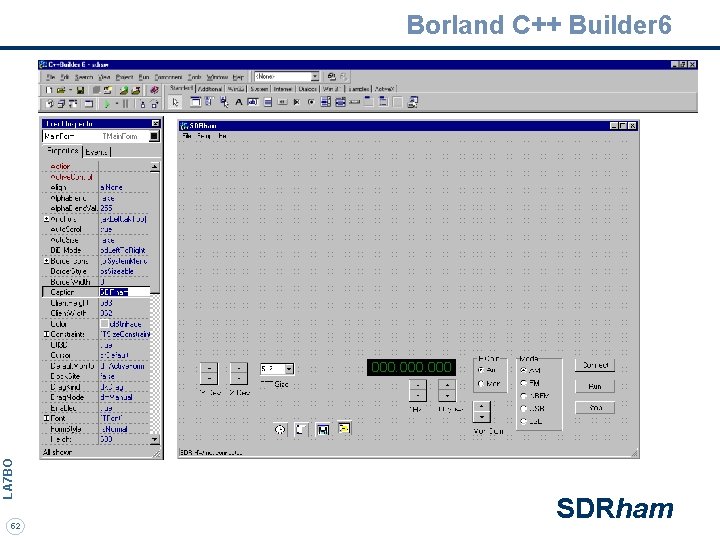Viewport: 720px width, 540px height.
Task: Click the Open file toolbar icon
Action: (x=61, y=90)
